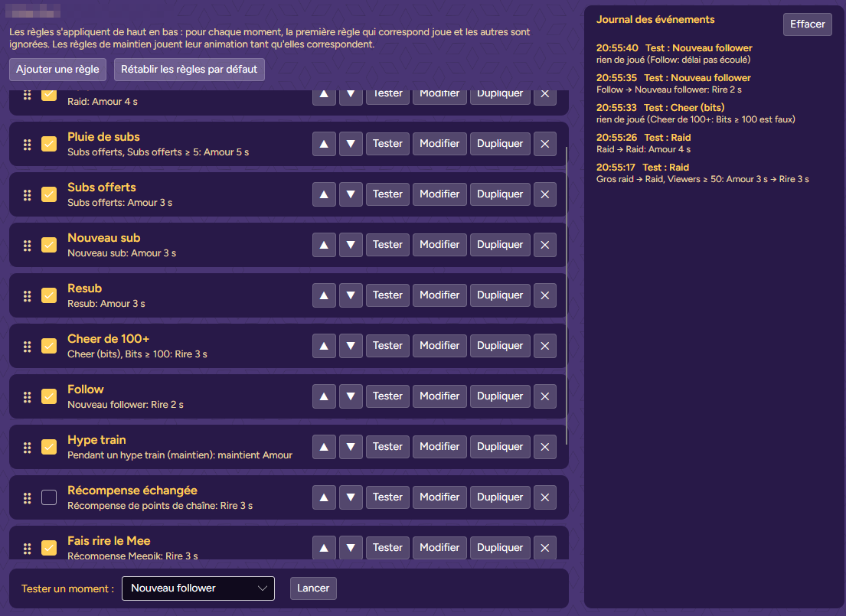Move the Follow rule up
This screenshot has height=616, width=846.
coord(324,396)
